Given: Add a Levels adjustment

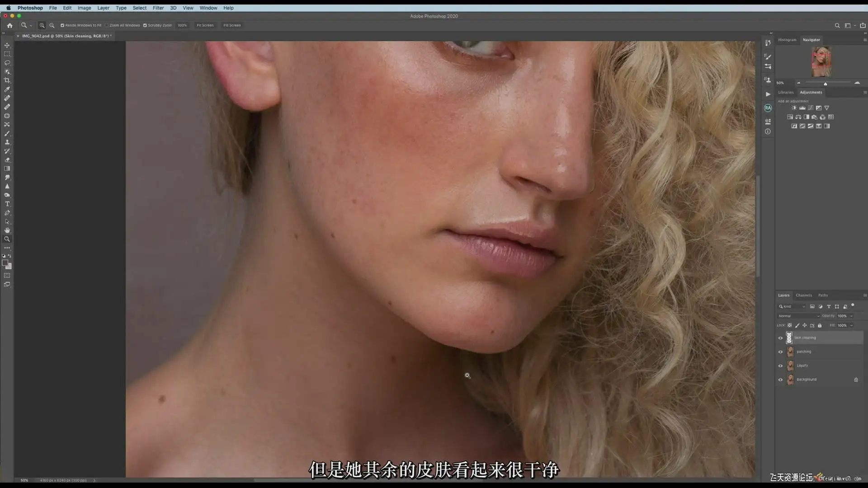Looking at the screenshot, I should (x=802, y=108).
